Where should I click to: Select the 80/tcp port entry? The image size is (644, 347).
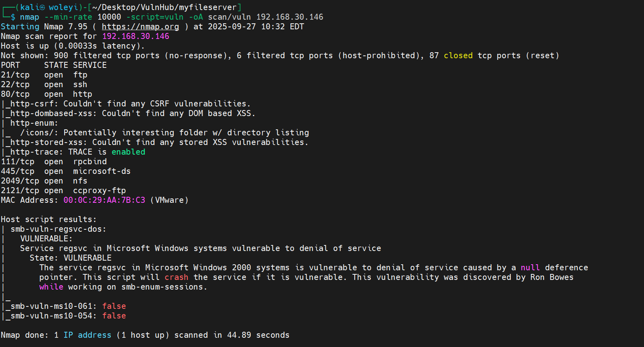[x=15, y=94]
